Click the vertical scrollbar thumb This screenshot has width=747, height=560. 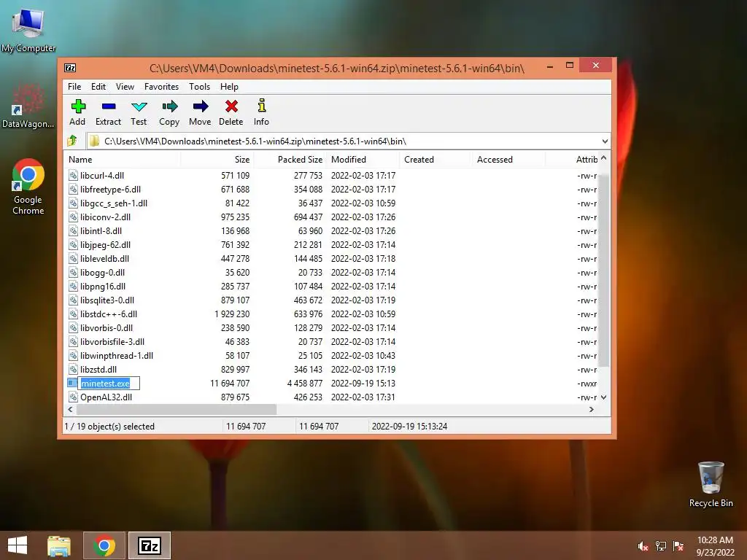point(603,271)
